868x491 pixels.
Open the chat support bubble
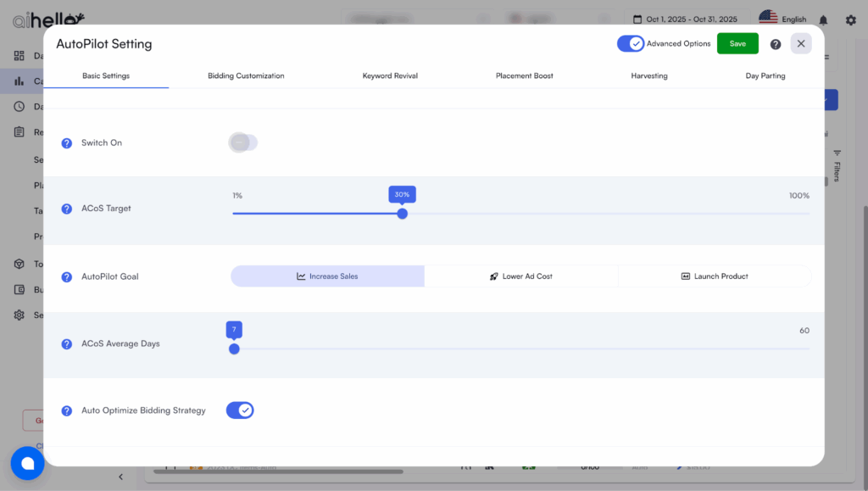(x=27, y=463)
